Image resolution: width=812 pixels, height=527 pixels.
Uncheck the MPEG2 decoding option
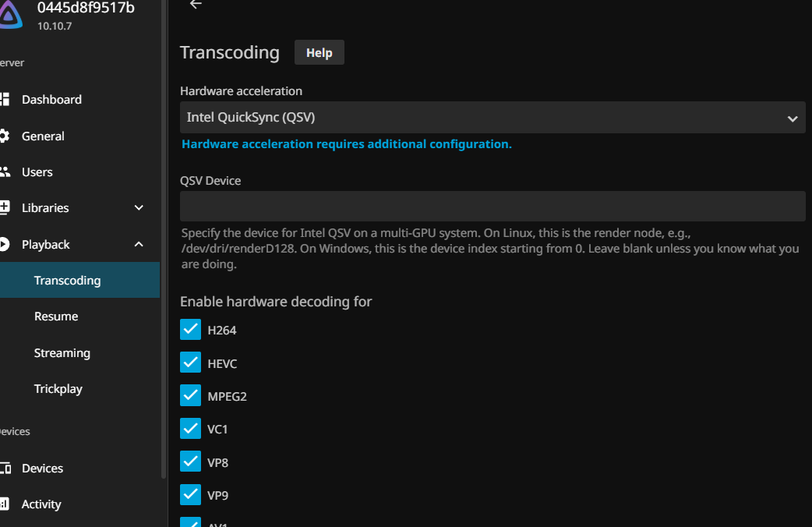click(190, 395)
